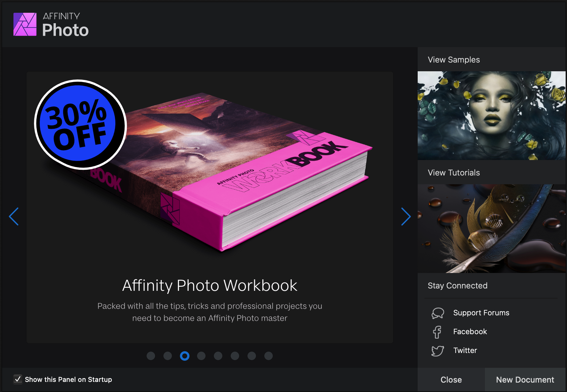Click the Stay Connected heading
Viewport: 567px width, 392px height.
pyautogui.click(x=457, y=286)
